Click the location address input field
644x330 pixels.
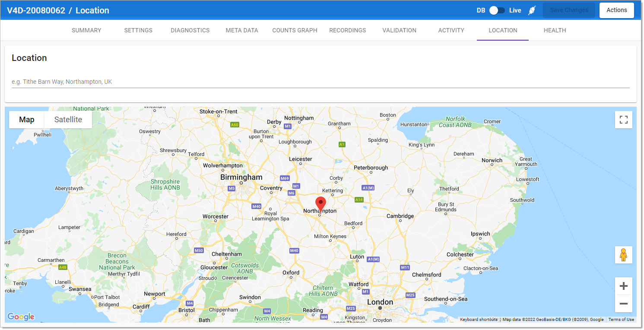tap(320, 82)
